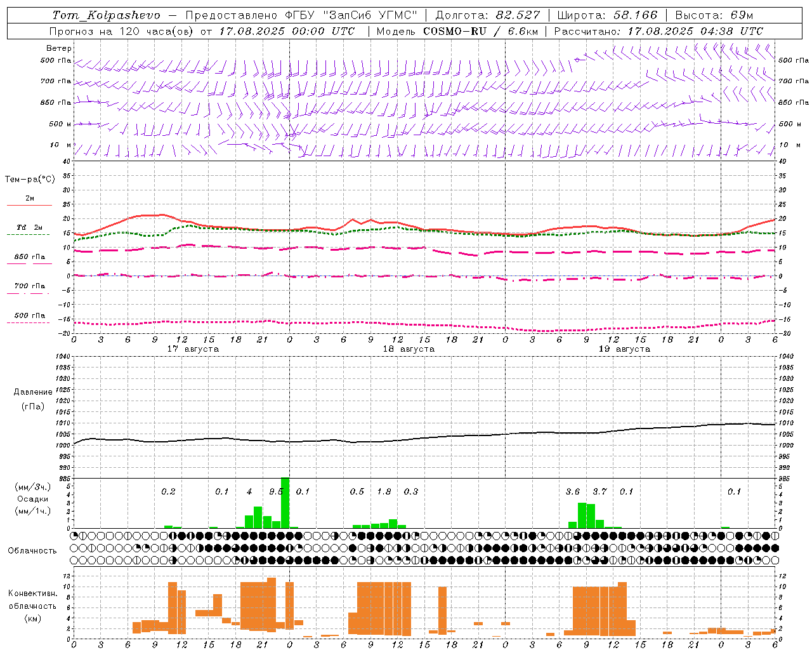The height and width of the screenshot is (650, 812).
Task: Click the 500 гПа entry in temperature legend
Action: tap(30, 315)
